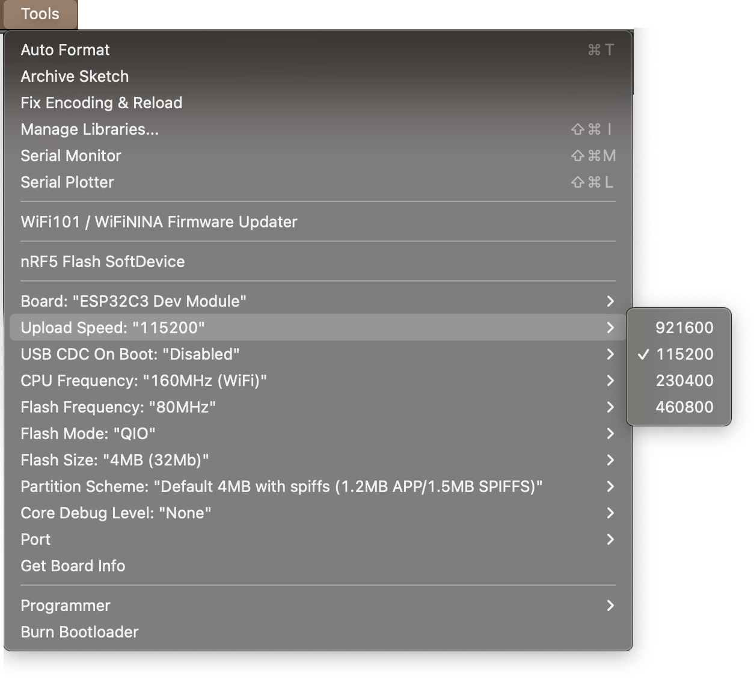Click Burn Bootloader
Screen dimensions: 754x700
point(79,632)
